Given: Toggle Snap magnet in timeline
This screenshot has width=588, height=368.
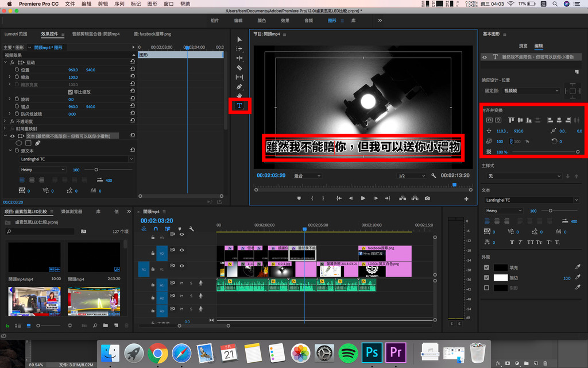Looking at the screenshot, I should (156, 229).
